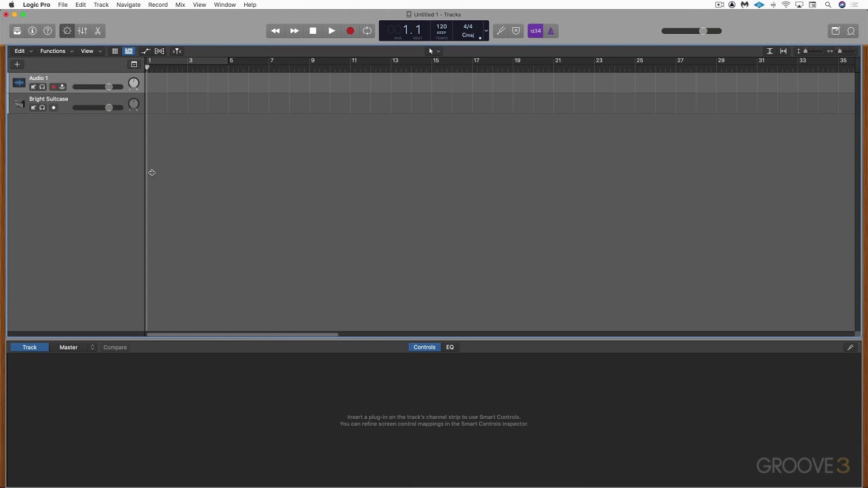Open the Inspector info button
868x488 pixels.
tap(33, 30)
